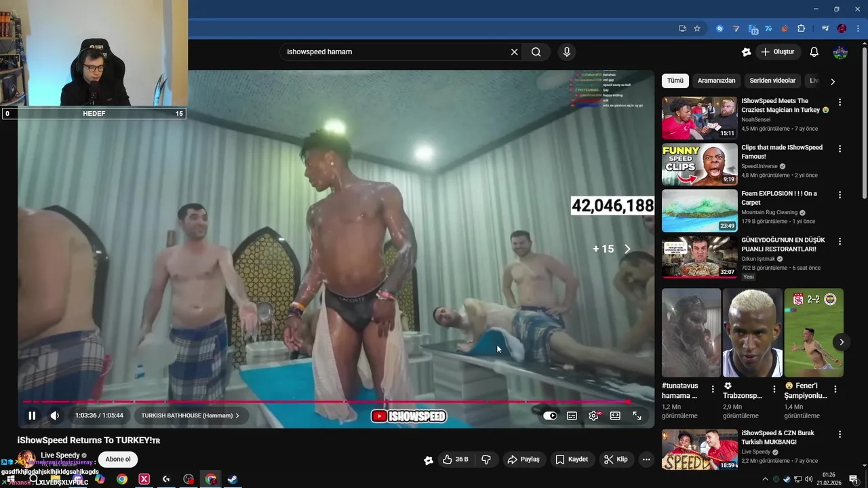Viewport: 868px width, 488px height.
Task: Advance filter chips with the right arrow
Action: 833,81
